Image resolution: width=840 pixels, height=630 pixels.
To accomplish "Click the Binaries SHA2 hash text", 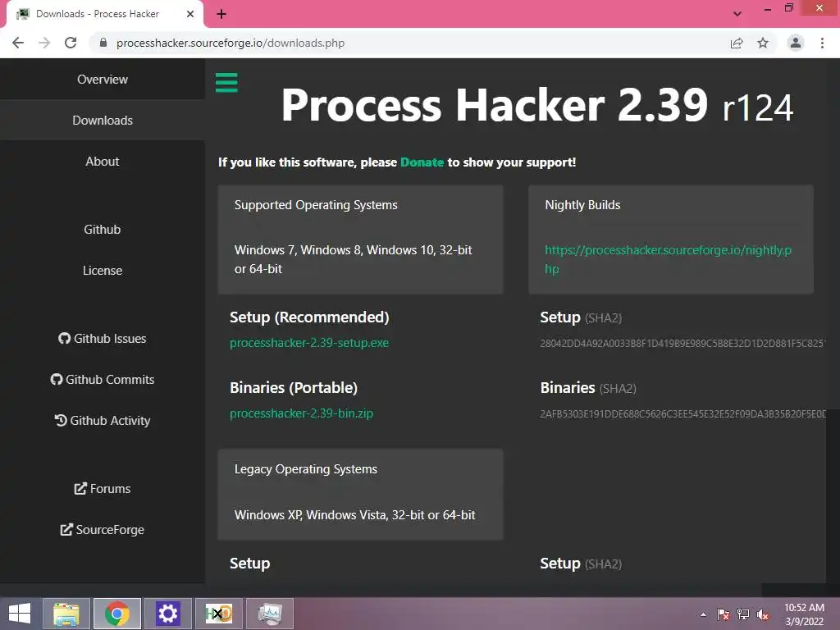I will point(682,414).
